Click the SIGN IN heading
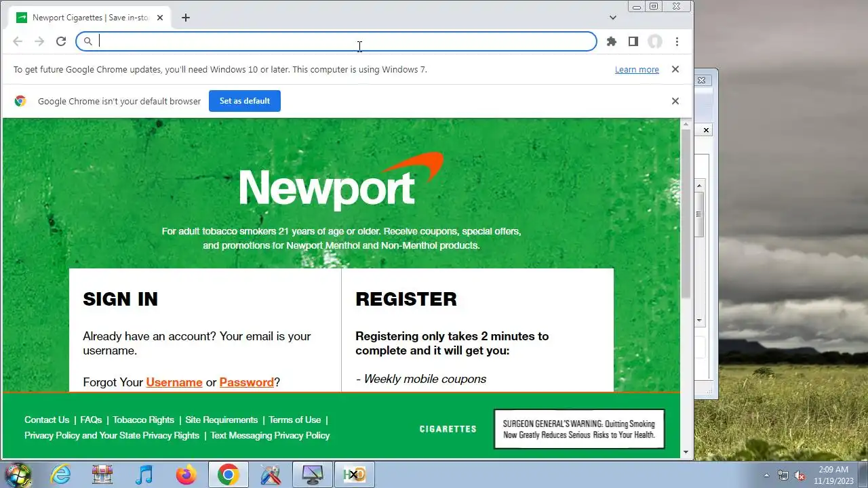The height and width of the screenshot is (488, 868). pyautogui.click(x=120, y=299)
